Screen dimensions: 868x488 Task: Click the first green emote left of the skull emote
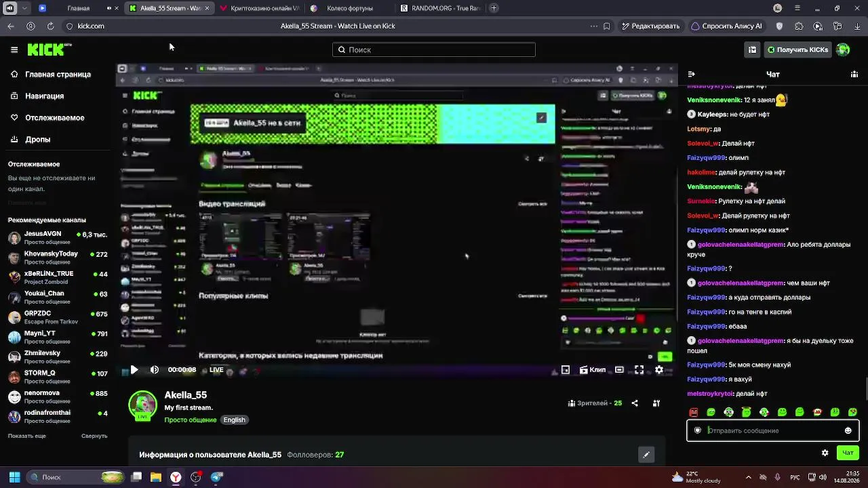[711, 412]
